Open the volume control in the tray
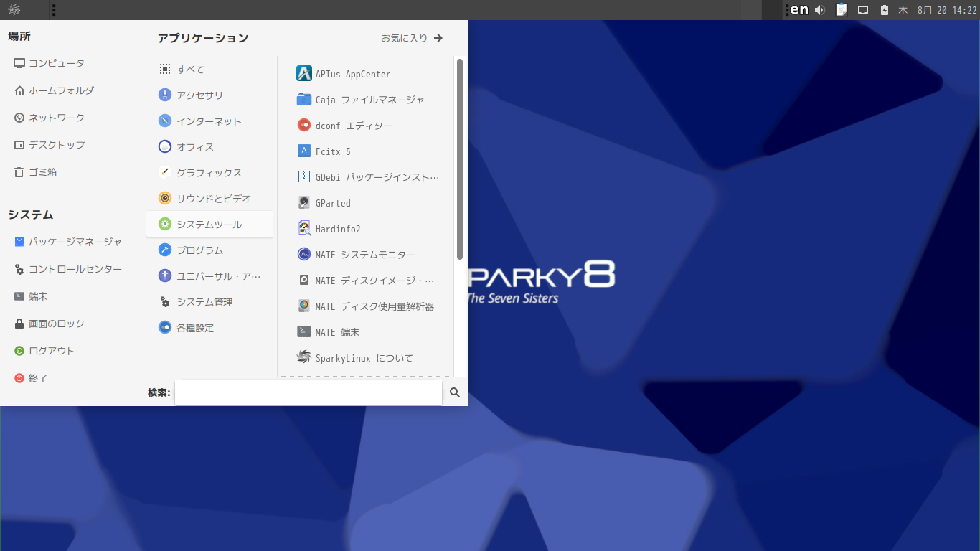 coord(820,10)
